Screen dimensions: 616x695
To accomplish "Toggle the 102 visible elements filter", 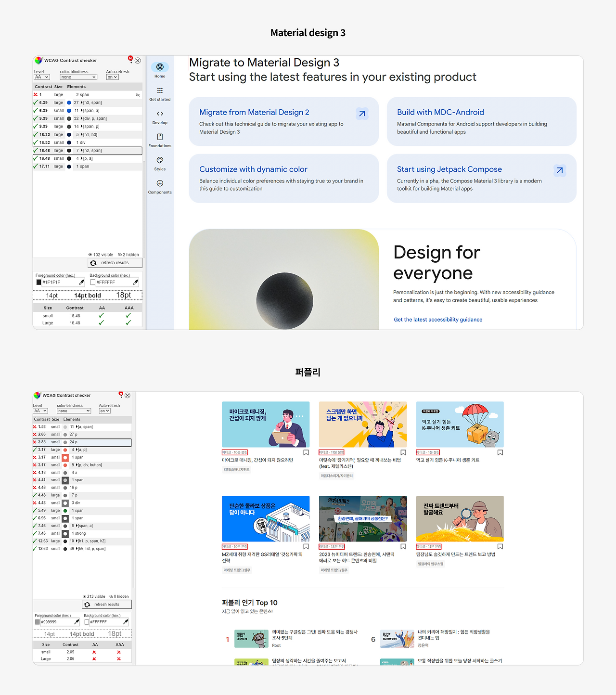I will 101,255.
